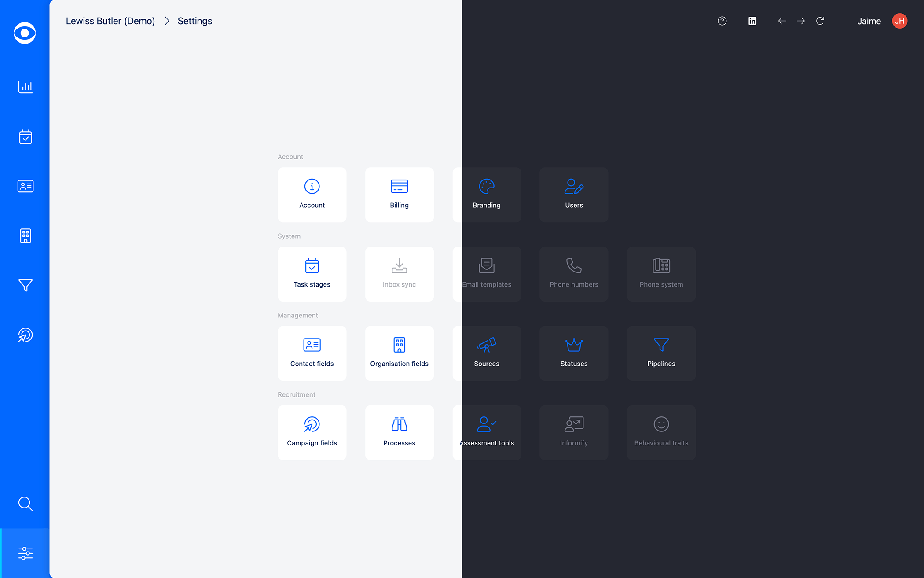Open the Organisations building icon in sidebar
The height and width of the screenshot is (578, 924).
pos(25,236)
